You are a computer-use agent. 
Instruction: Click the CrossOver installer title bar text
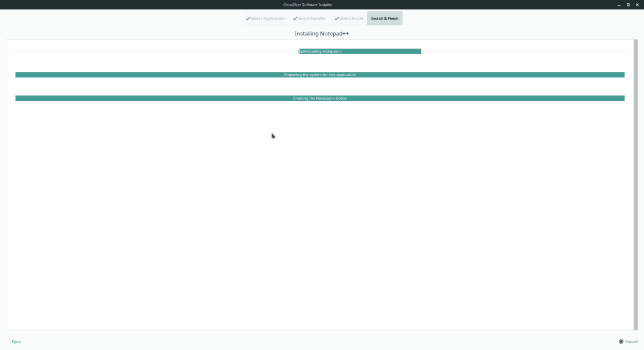(x=307, y=4)
